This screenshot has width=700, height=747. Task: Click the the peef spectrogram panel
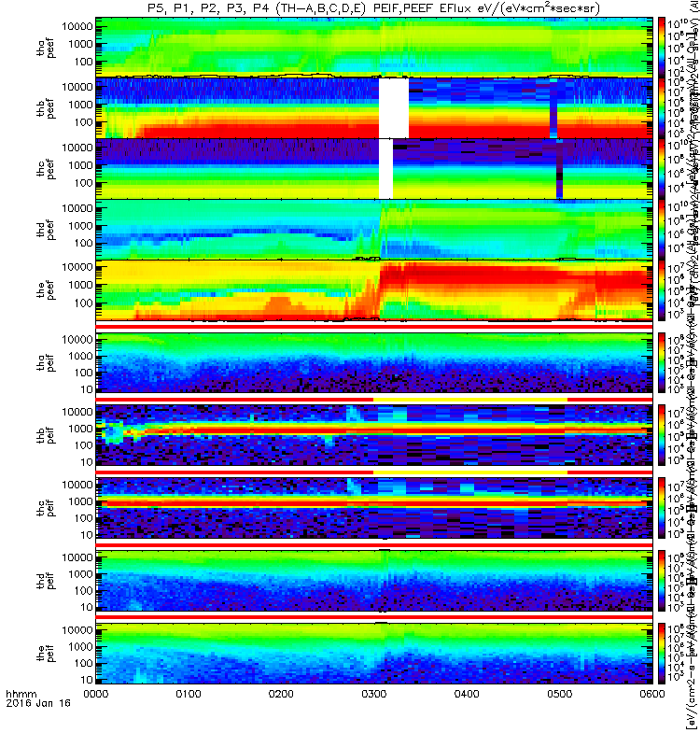(x=374, y=290)
